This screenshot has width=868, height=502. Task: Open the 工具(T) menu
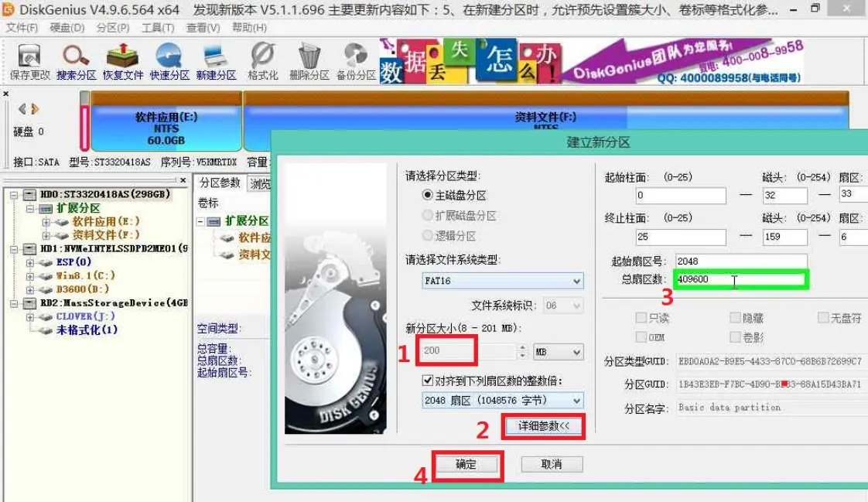pyautogui.click(x=158, y=28)
